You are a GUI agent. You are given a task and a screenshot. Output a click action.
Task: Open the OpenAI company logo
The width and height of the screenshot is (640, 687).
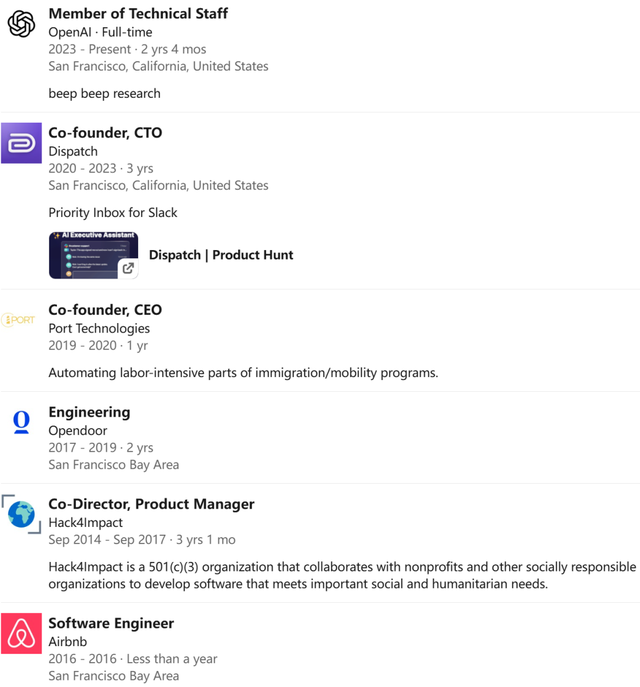(x=21, y=24)
